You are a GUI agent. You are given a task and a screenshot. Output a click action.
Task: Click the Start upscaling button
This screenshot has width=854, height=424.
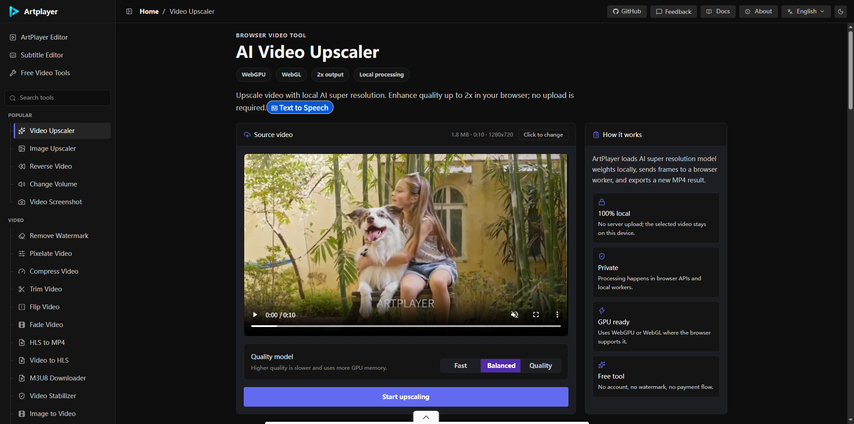[x=406, y=397]
